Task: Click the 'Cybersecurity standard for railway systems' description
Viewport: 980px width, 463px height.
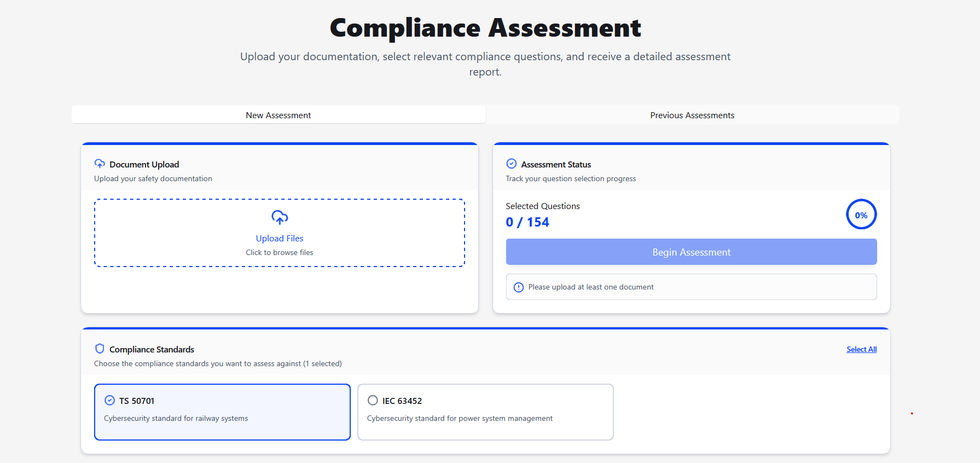Action: (176, 418)
